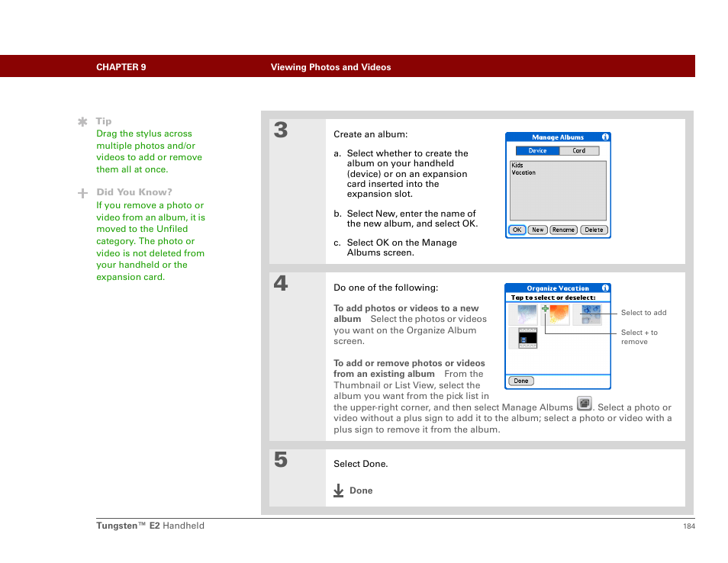The width and height of the screenshot is (728, 563).
Task: Select the orange flower photo thumbnail
Action: tap(559, 315)
